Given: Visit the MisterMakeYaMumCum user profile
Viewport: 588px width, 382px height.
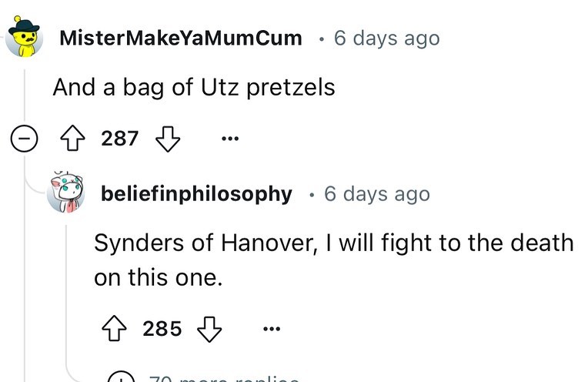Looking at the screenshot, I should click(x=180, y=39).
